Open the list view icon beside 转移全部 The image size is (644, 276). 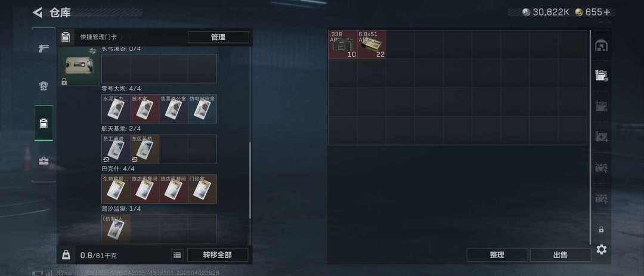[x=177, y=255]
